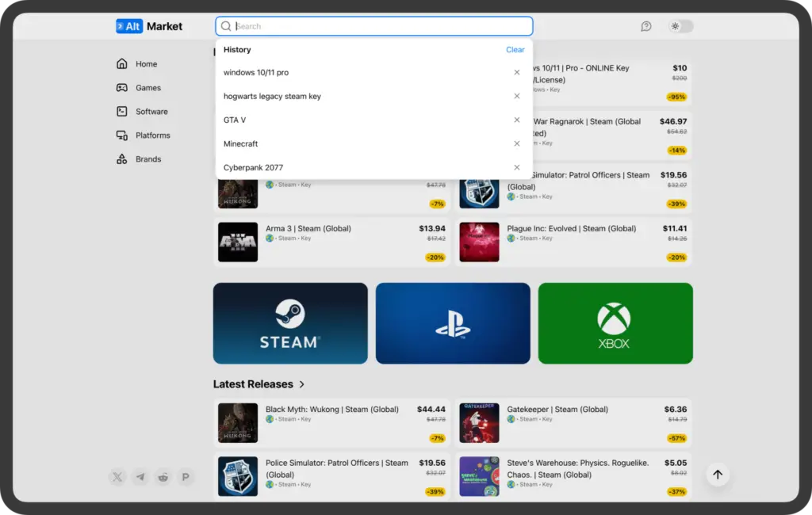The width and height of the screenshot is (812, 515).
Task: Open the Reddit social link
Action: tap(163, 477)
